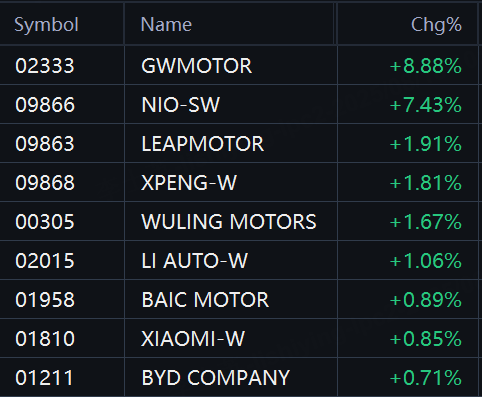The image size is (482, 397).
Task: Open symbol 02333 in the list
Action: pos(45,66)
